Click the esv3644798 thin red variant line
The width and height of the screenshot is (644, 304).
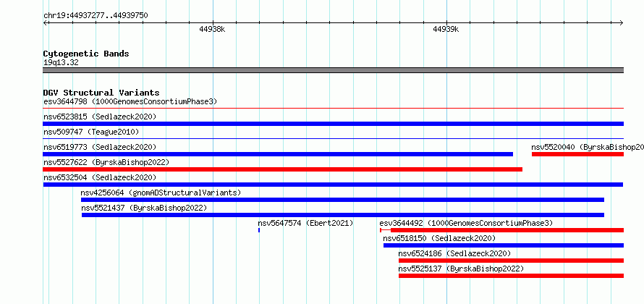333,109
